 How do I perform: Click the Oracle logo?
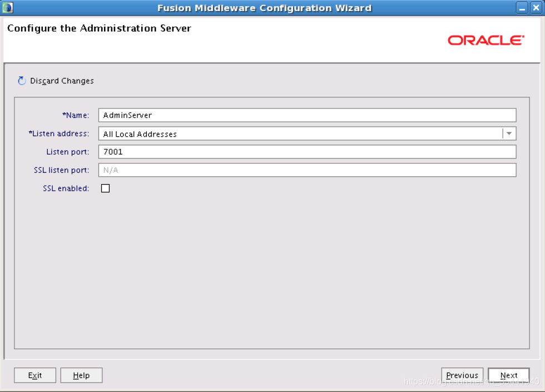pyautogui.click(x=486, y=40)
